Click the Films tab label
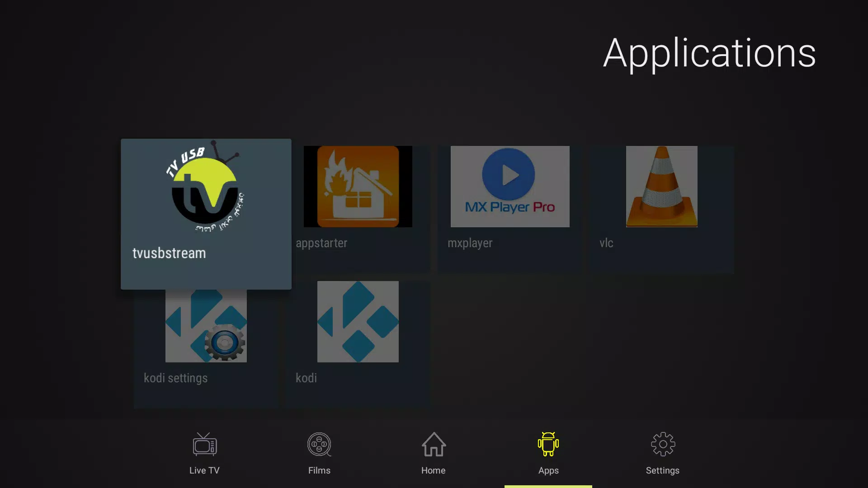Screen dimensions: 868x488 click(319, 470)
